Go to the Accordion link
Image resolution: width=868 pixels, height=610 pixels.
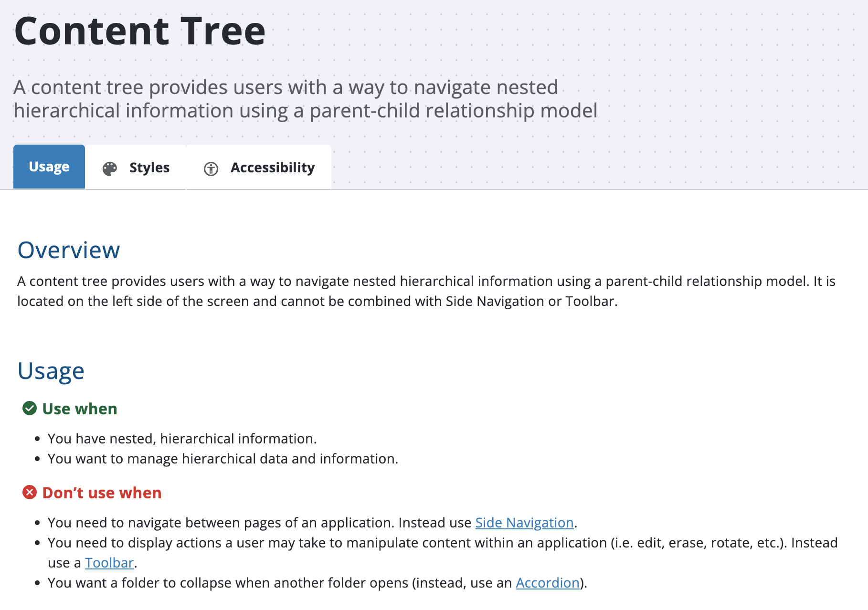click(x=548, y=583)
